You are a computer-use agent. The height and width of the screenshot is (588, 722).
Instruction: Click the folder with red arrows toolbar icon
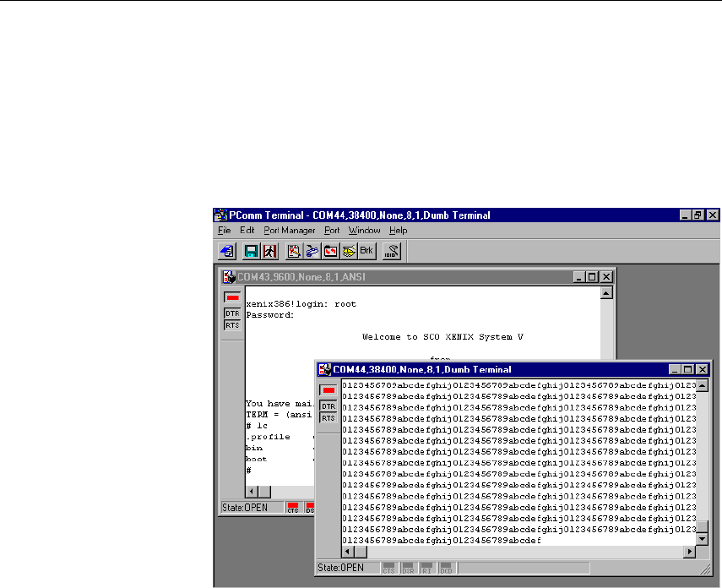coord(330,251)
